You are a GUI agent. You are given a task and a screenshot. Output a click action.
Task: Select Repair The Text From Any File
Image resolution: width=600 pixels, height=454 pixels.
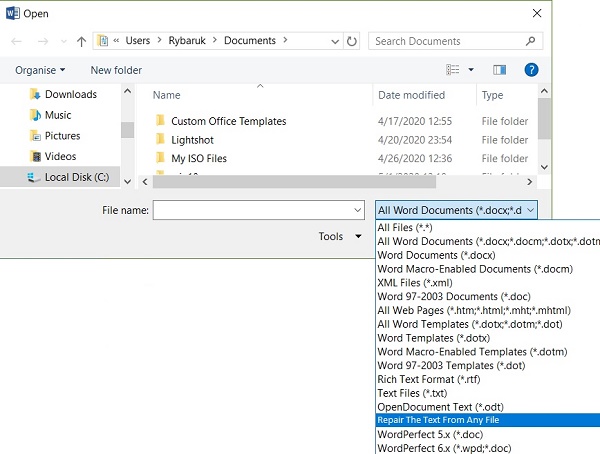(x=488, y=420)
